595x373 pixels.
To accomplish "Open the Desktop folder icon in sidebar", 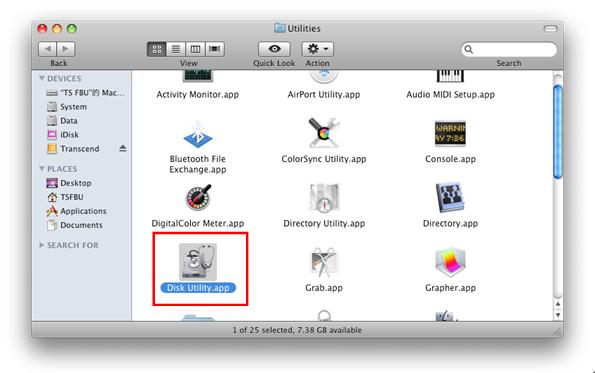I will point(52,183).
